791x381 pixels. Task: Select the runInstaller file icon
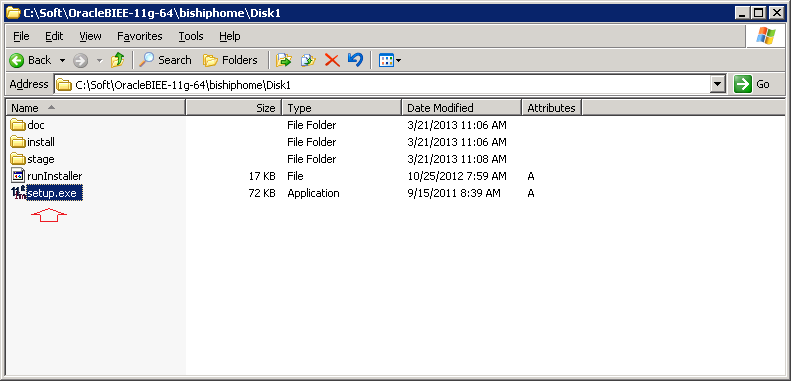(x=18, y=176)
